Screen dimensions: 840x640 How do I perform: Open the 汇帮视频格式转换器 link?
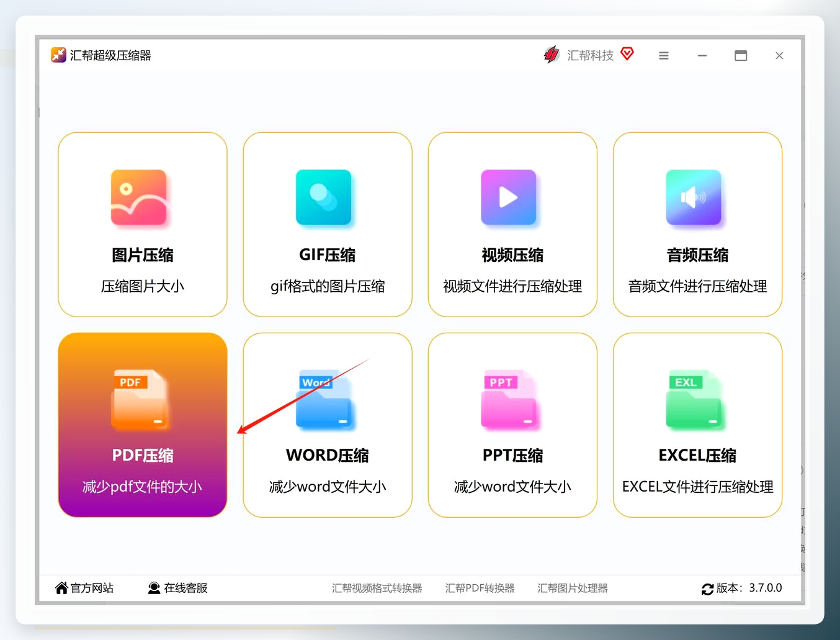pyautogui.click(x=377, y=588)
